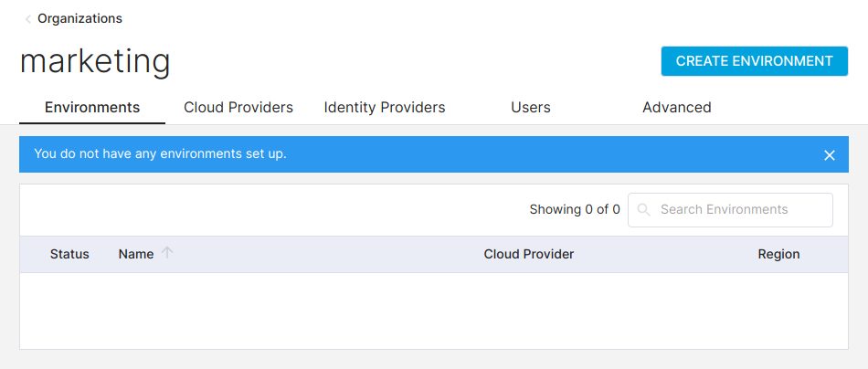Select the Environments tab
The image size is (868, 369).
click(x=92, y=108)
